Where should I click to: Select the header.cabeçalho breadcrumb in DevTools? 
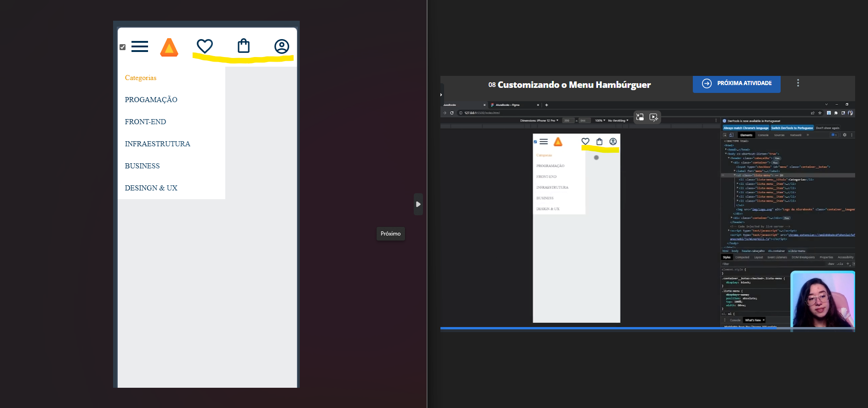tap(753, 251)
